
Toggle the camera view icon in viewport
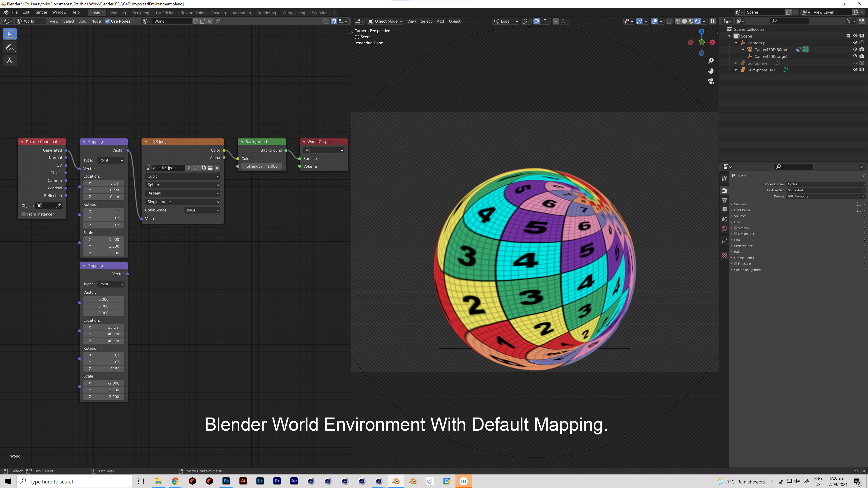(x=711, y=81)
